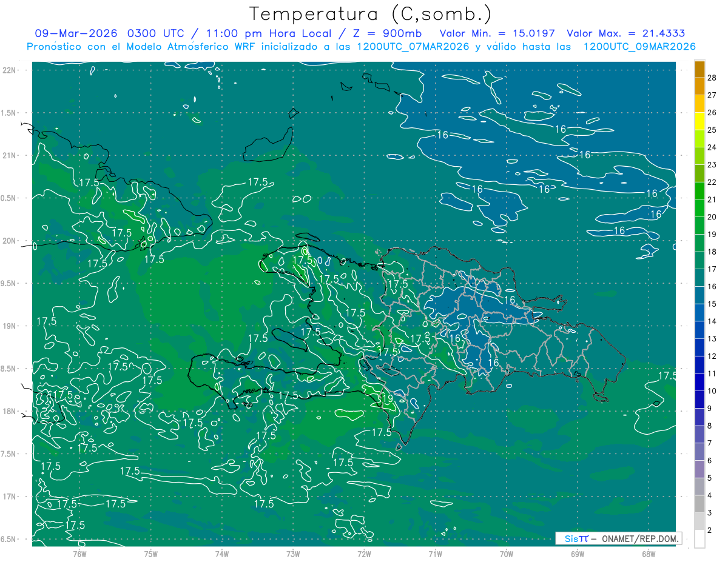Click the "72W" longitude axis label
The height and width of the screenshot is (562, 728).
click(364, 554)
